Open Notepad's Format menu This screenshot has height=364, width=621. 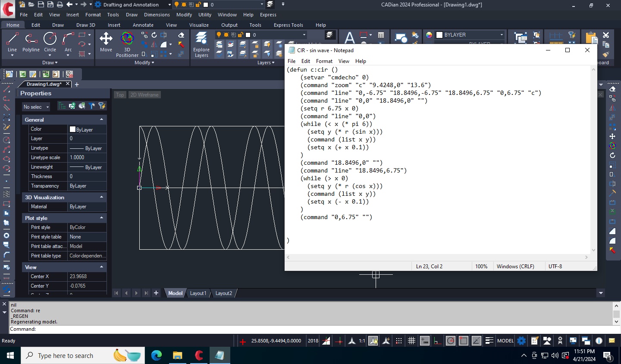pos(324,61)
